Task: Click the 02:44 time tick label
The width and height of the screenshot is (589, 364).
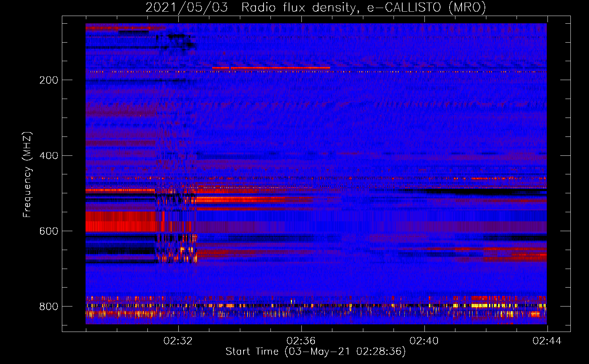Action: (547, 341)
